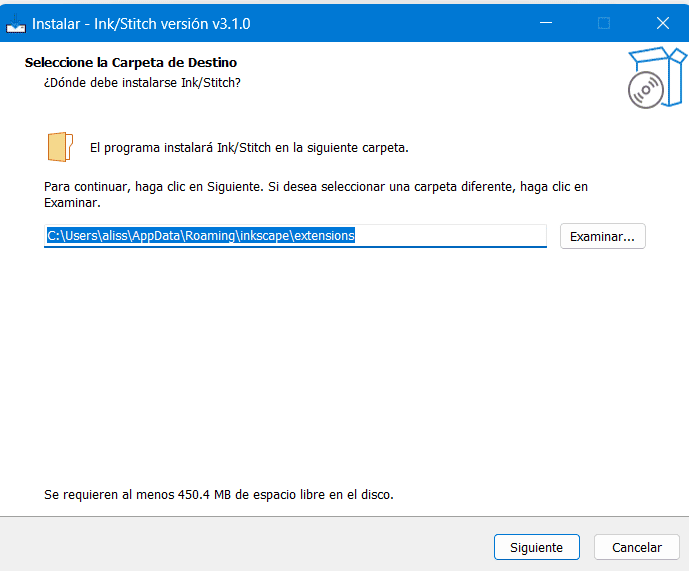689x571 pixels.
Task: Click the installer icon in title bar
Action: 16,24
